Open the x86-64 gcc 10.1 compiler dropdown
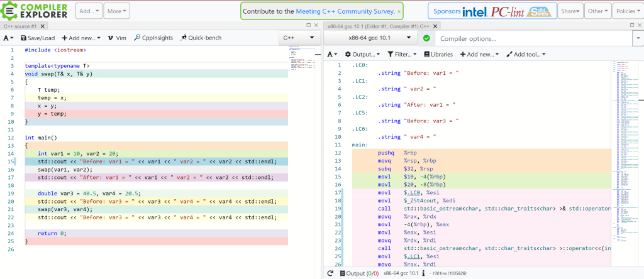Screen dimensions: 644x279 point(369,38)
